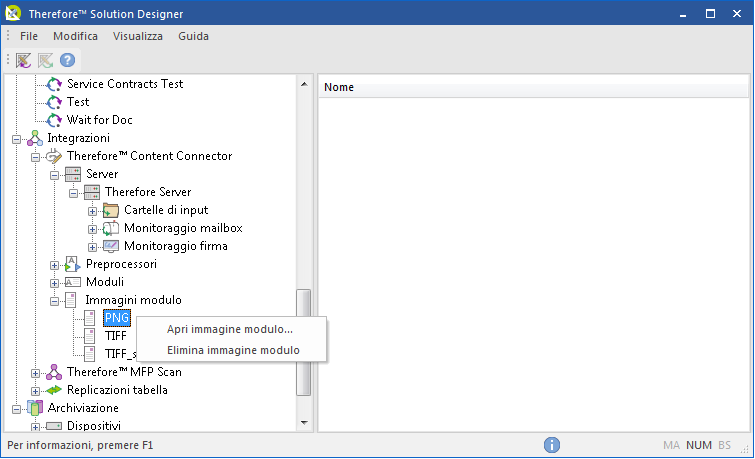Click the Cartelle di input folder icon

(111, 210)
